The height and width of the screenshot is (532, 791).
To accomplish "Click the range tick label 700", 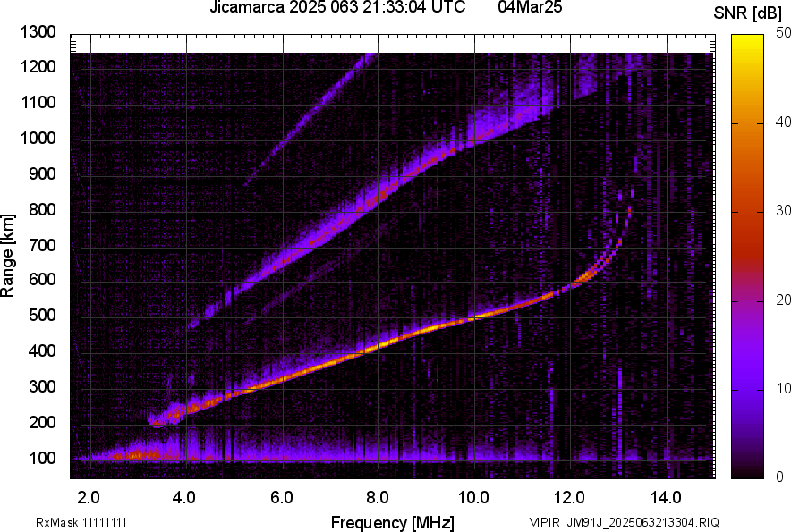I will coord(42,245).
